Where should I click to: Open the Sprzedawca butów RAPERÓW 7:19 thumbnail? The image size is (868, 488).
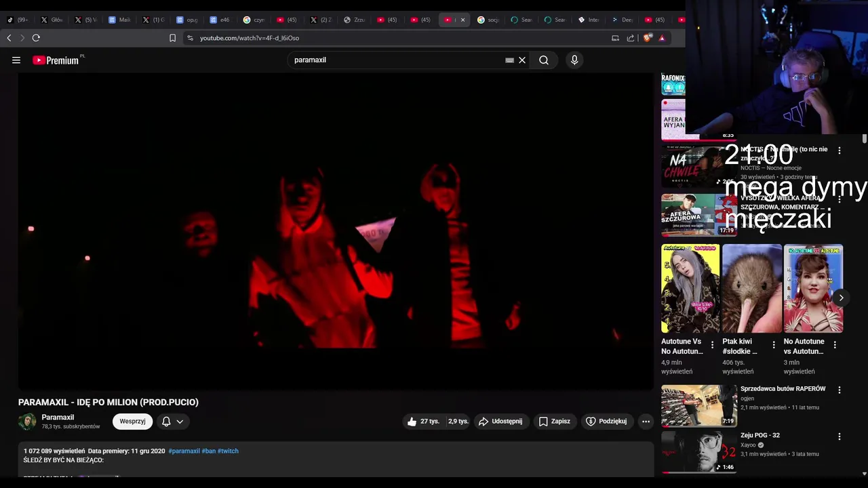pyautogui.click(x=698, y=406)
